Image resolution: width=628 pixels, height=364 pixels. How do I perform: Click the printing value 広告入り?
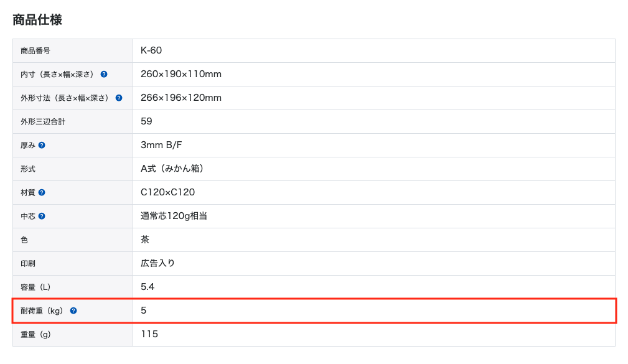[158, 263]
